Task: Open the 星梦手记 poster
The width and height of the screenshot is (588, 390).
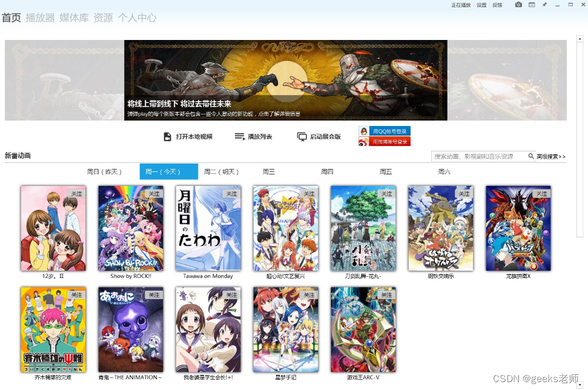Action: point(286,329)
